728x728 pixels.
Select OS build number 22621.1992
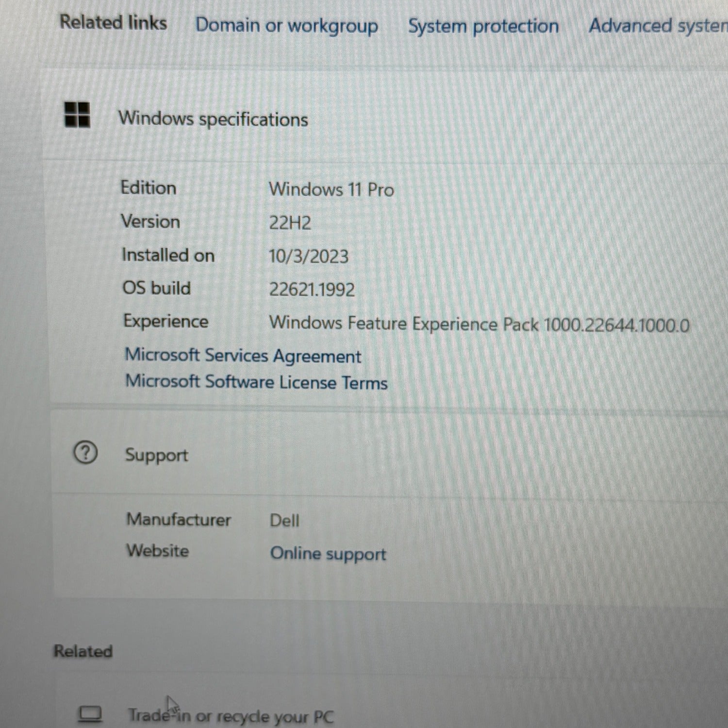point(312,290)
